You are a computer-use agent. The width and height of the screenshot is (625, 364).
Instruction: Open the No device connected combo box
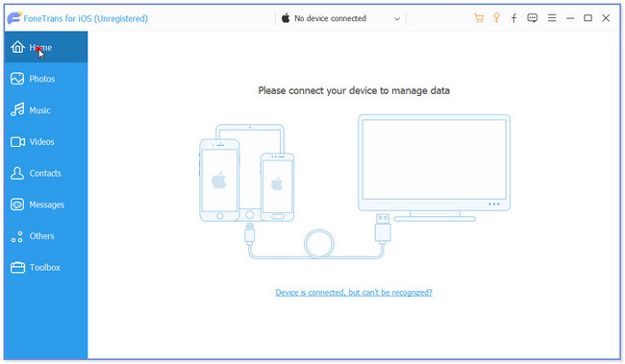pos(340,18)
